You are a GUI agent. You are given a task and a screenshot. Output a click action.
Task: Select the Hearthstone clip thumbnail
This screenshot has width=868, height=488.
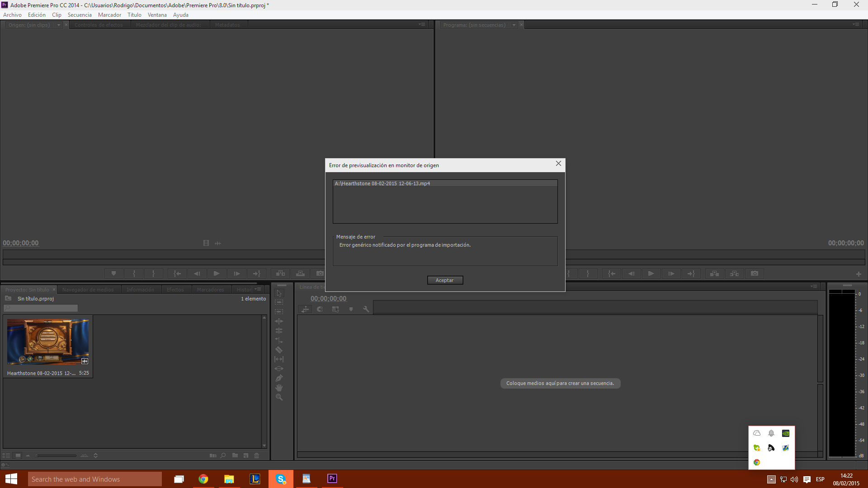(x=48, y=342)
